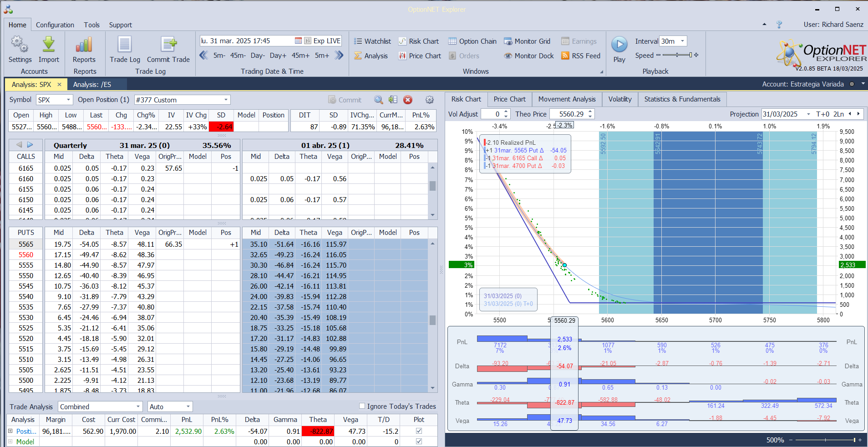Open the Support ribbon tab

coord(121,25)
